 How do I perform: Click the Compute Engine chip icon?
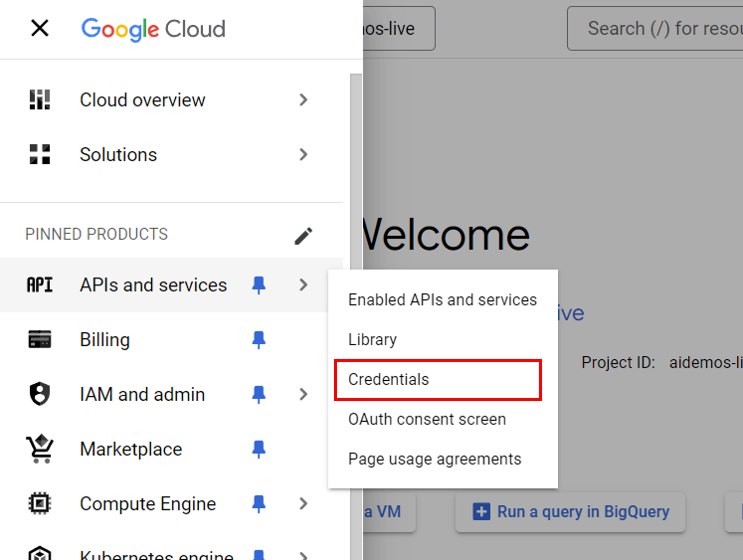pyautogui.click(x=40, y=503)
